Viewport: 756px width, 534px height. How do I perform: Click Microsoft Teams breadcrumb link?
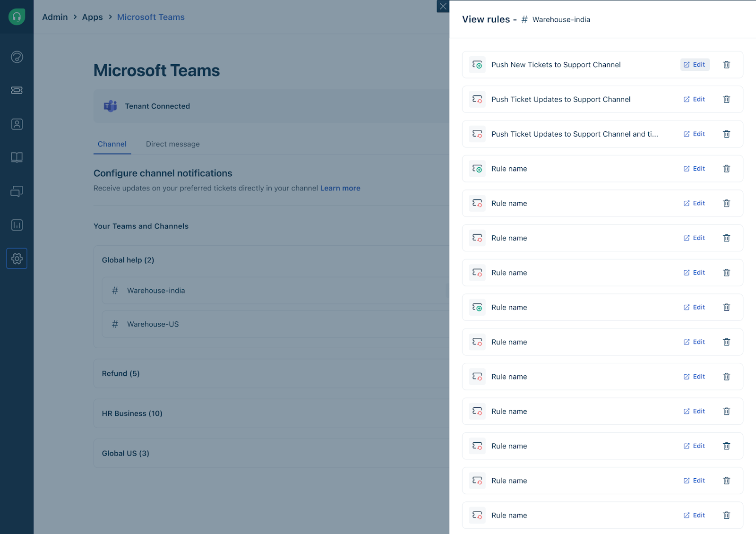[x=151, y=17]
